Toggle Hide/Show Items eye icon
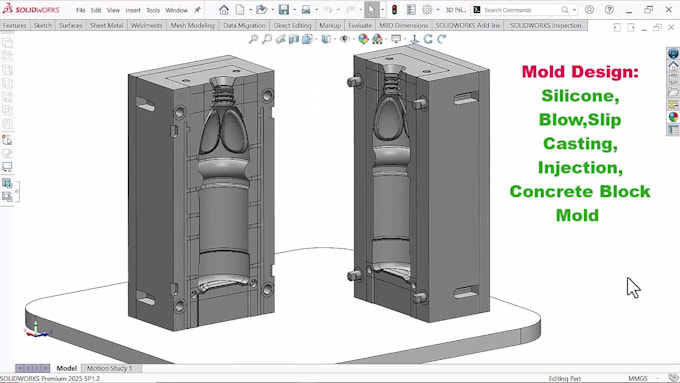The height and width of the screenshot is (383, 680). 344,39
